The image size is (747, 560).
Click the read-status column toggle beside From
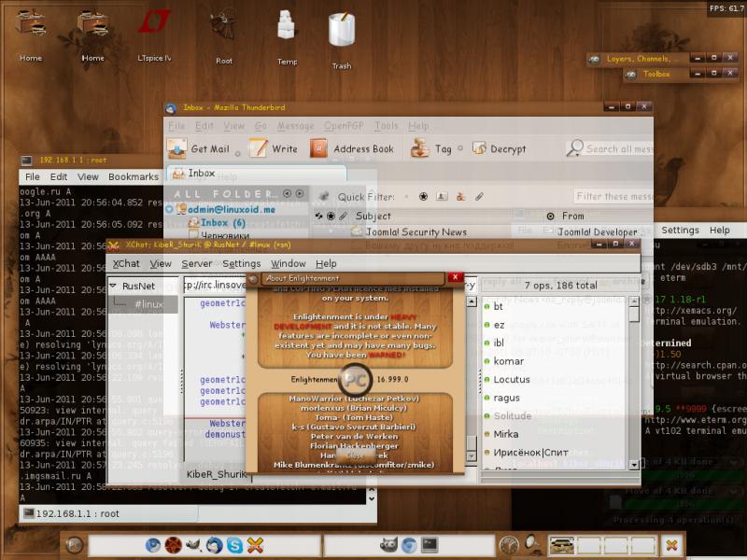(550, 217)
